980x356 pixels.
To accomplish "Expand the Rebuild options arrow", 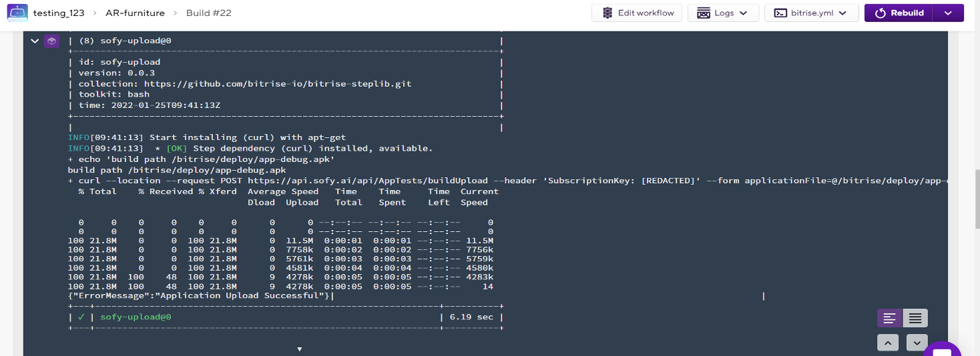I will pyautogui.click(x=949, y=13).
